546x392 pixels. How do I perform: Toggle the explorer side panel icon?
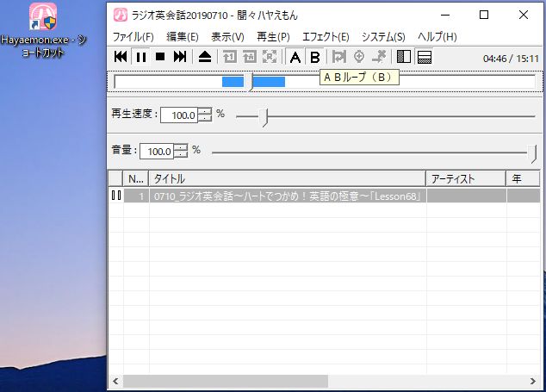point(404,57)
